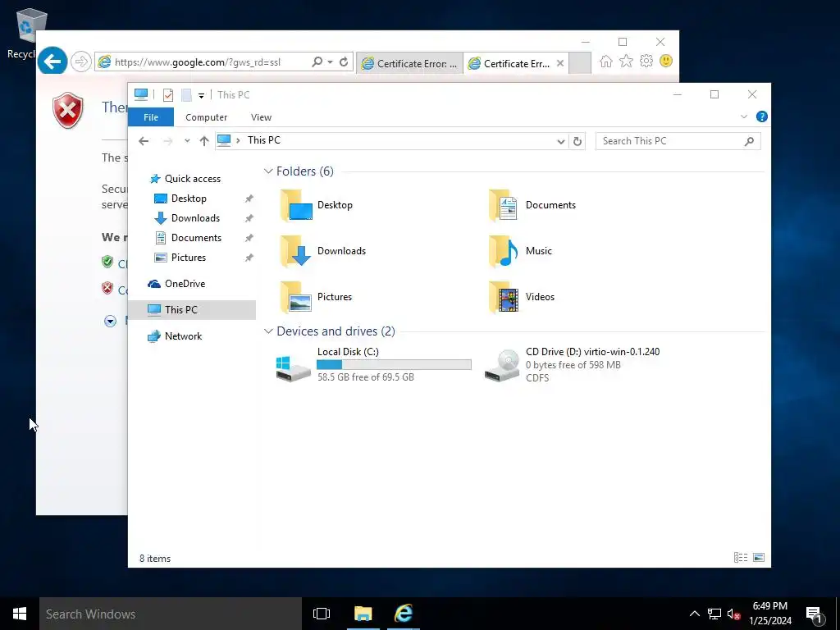Click the Search Windows taskbar box
Screen dimensions: 840x630
tap(171, 614)
